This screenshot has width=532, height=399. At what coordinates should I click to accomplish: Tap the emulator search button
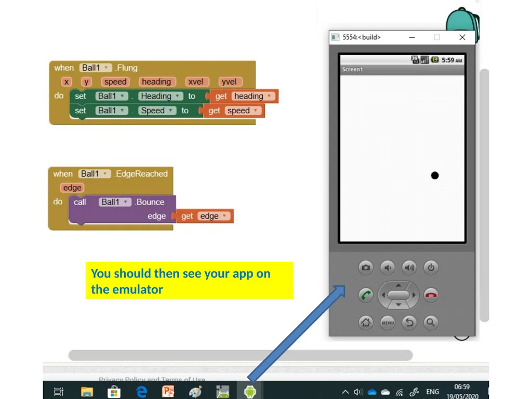coord(431,322)
